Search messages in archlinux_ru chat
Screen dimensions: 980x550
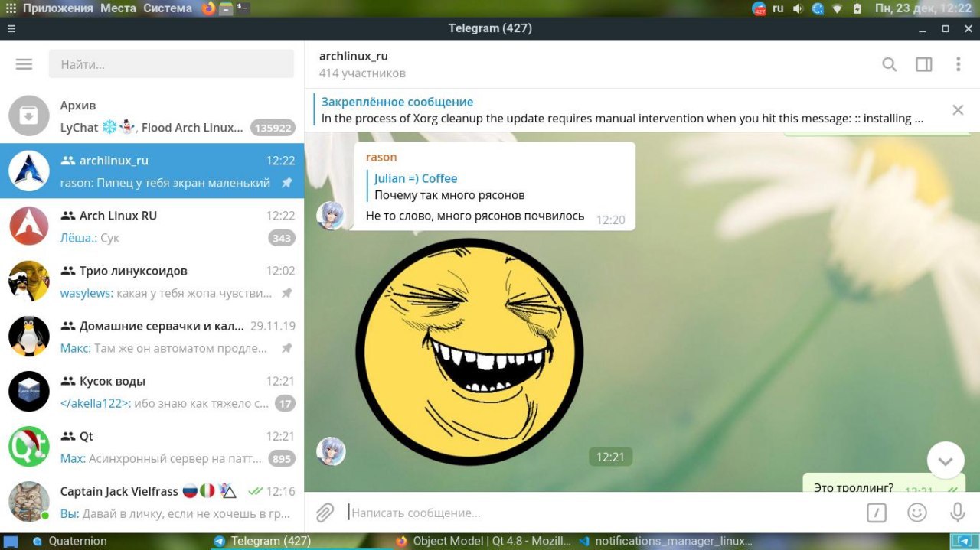[889, 64]
